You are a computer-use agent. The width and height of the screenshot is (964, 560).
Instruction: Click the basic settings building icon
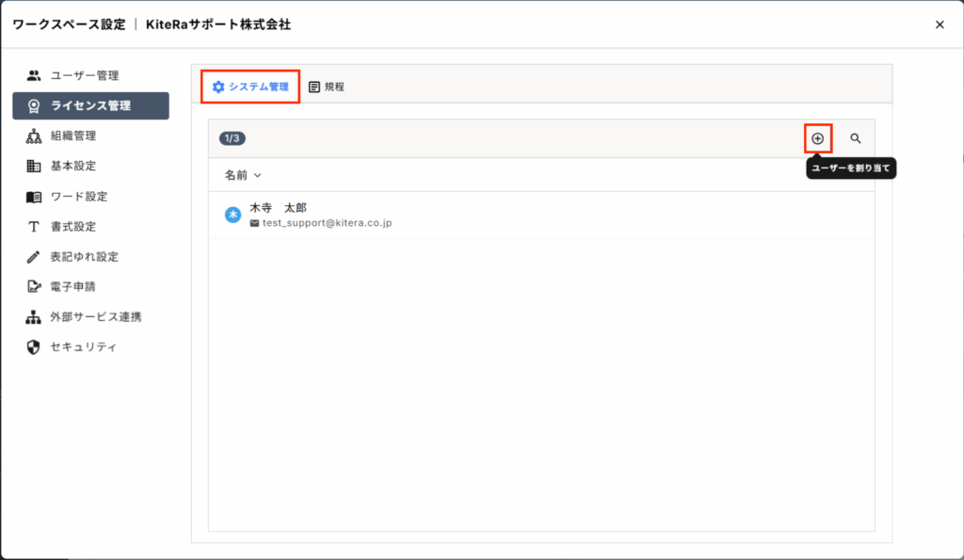(34, 167)
